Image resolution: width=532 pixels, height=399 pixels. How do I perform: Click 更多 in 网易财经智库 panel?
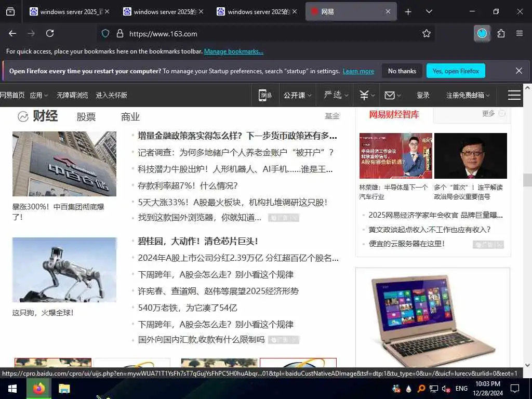(x=488, y=114)
